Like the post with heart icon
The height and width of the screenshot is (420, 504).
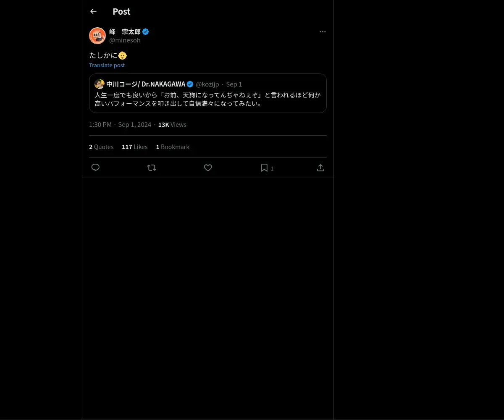click(208, 168)
